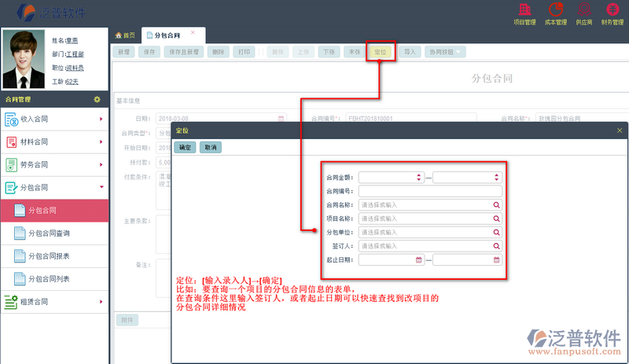
Task: Close the 分包合同 tab
Action: point(193,32)
